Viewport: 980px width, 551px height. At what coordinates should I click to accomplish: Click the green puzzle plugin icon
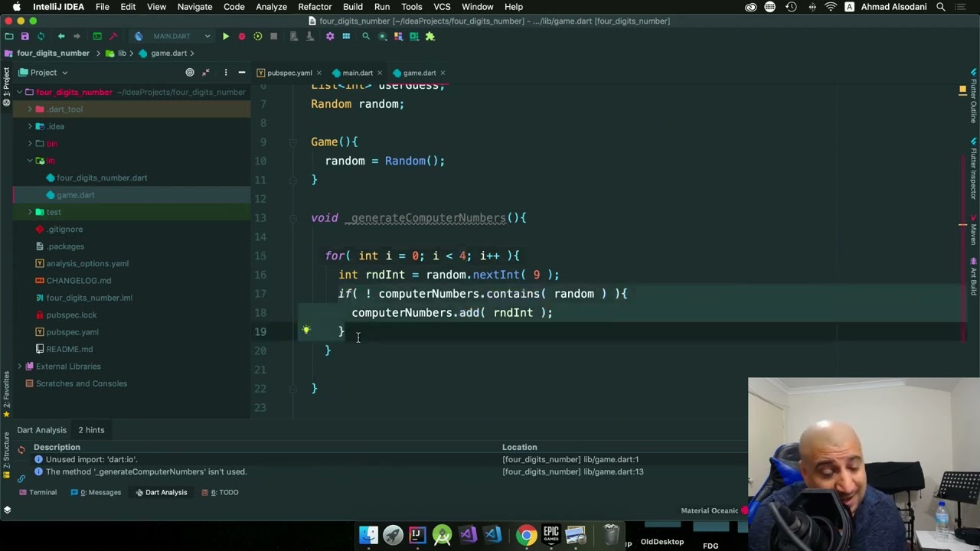point(430,36)
